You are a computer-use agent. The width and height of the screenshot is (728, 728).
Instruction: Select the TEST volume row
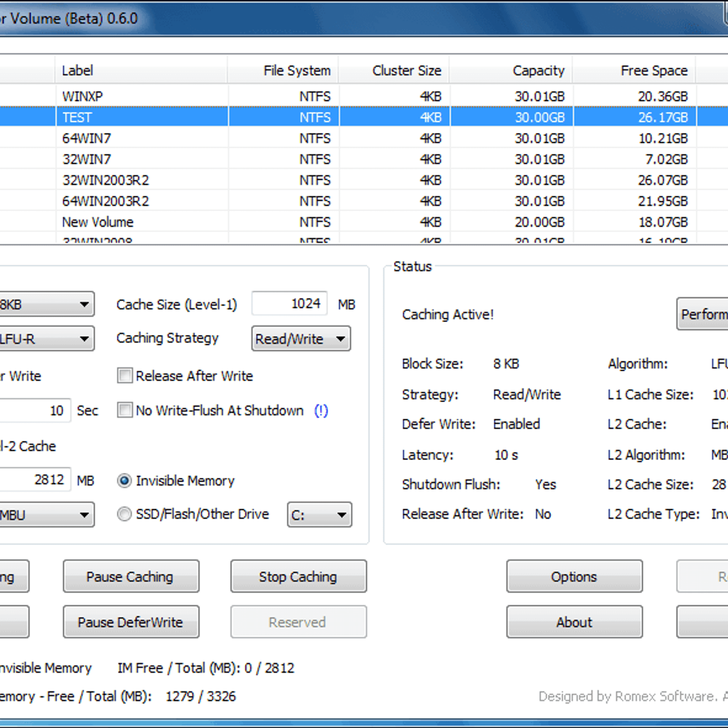point(364,117)
